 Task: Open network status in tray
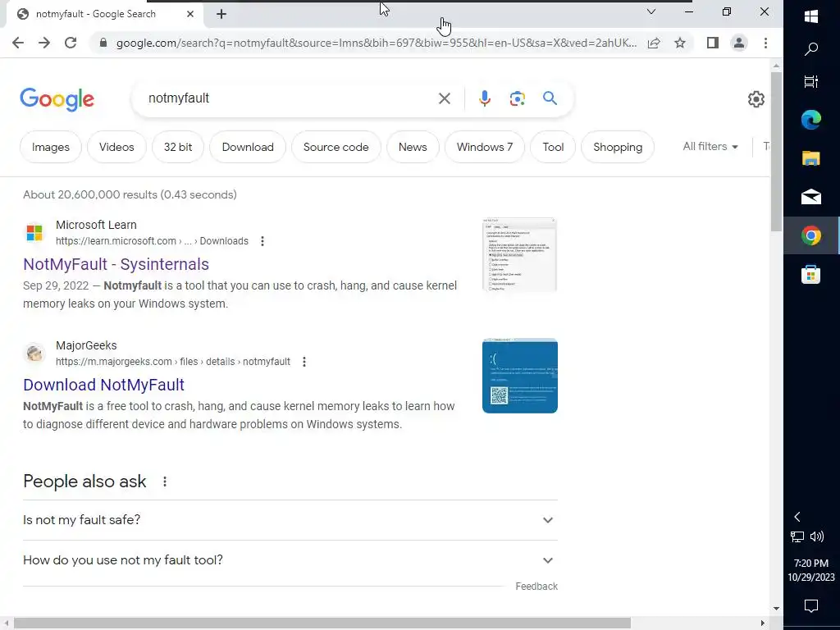point(797,536)
